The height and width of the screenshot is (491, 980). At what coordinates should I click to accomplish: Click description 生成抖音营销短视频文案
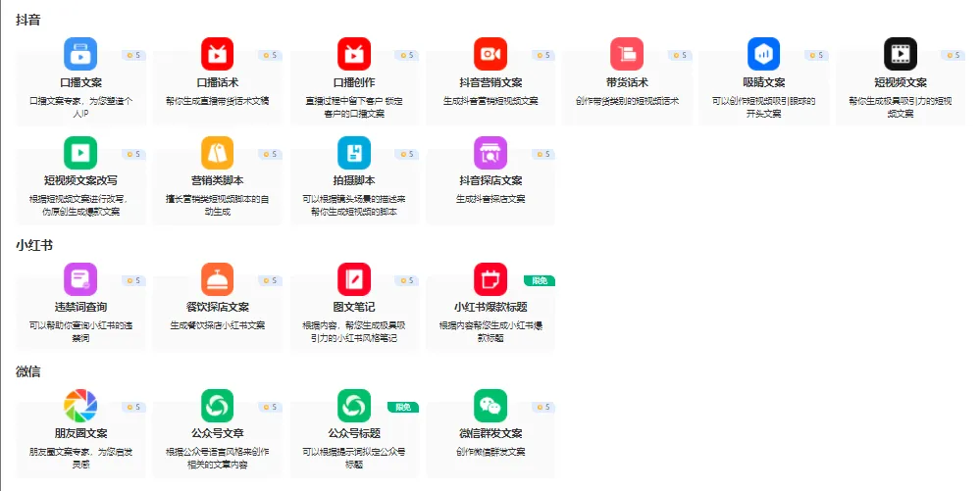click(x=490, y=101)
